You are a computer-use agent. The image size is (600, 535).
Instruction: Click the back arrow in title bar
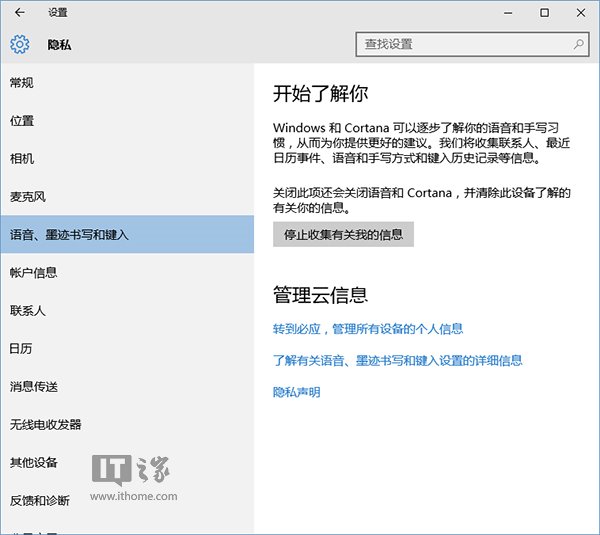tap(20, 13)
